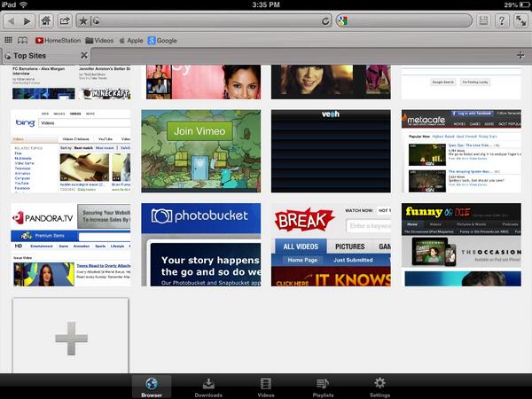The height and width of the screenshot is (399, 532).
Task: Open the Funny or Die thumbnail
Action: (x=461, y=245)
